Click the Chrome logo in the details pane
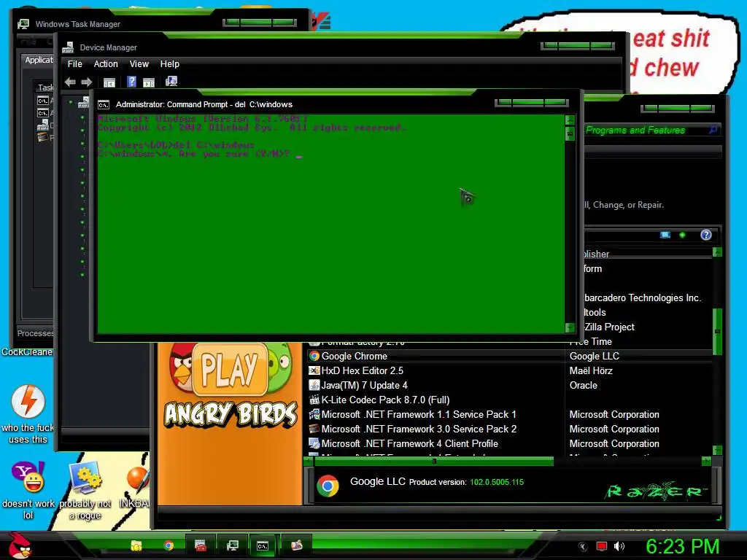 (x=328, y=486)
